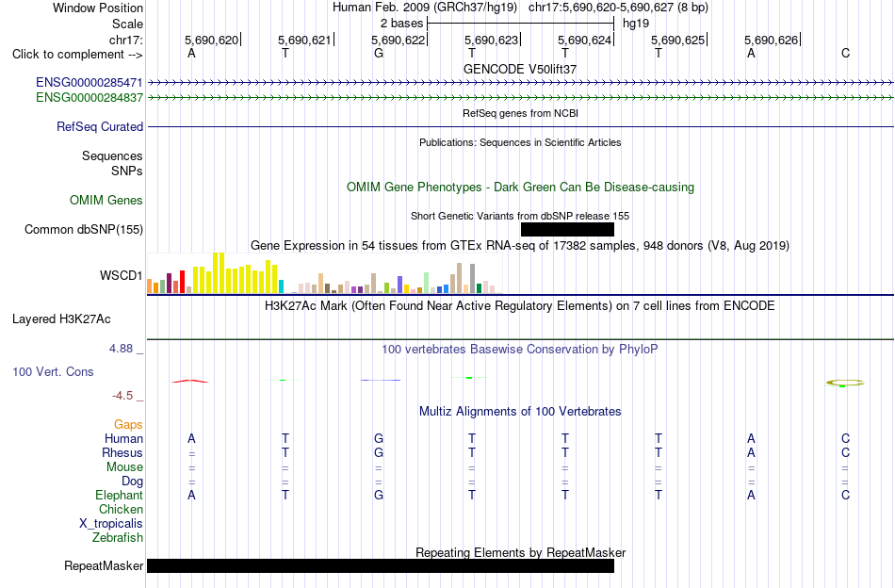Click the 'H3K27Ac Mark' track title
The image size is (895, 588).
tap(520, 306)
